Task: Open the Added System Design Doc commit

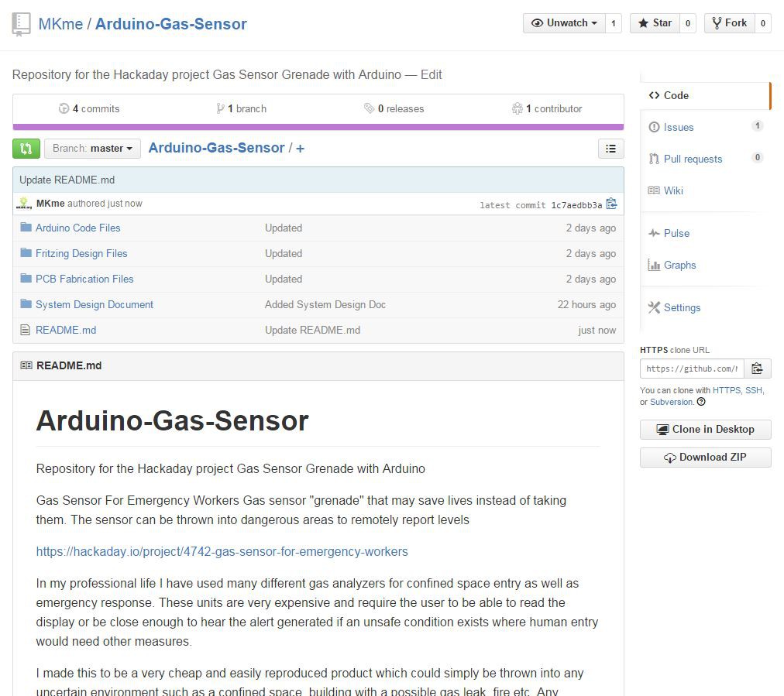Action: tap(325, 304)
